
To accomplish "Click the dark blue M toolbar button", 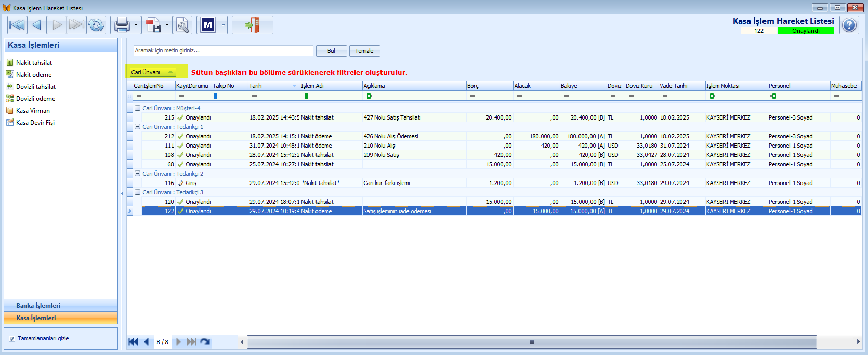I will [x=208, y=25].
